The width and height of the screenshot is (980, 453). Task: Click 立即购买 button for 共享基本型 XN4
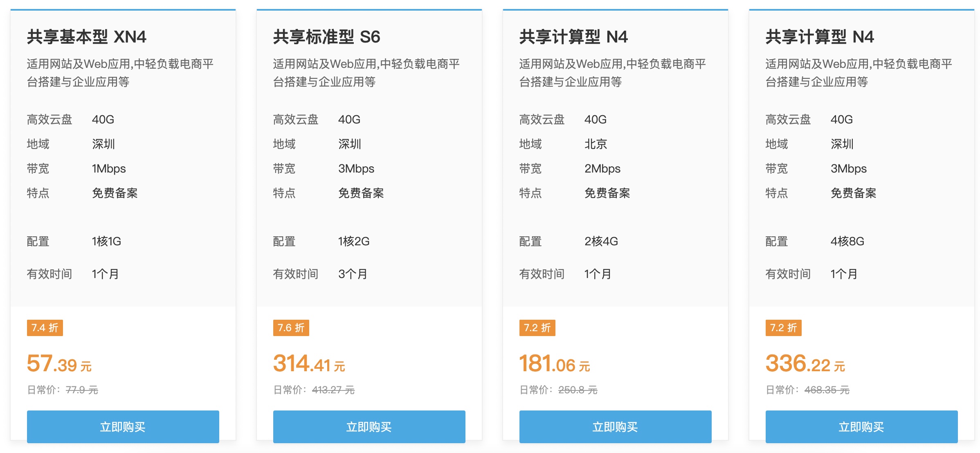[x=122, y=426]
